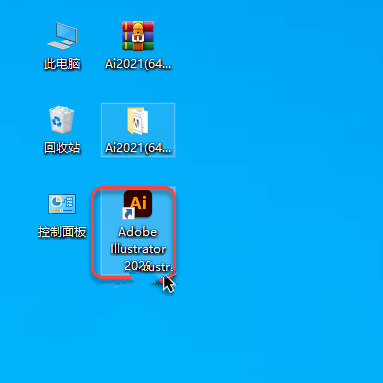
Task: Click the 此电脑 label text
Action: [x=62, y=64]
